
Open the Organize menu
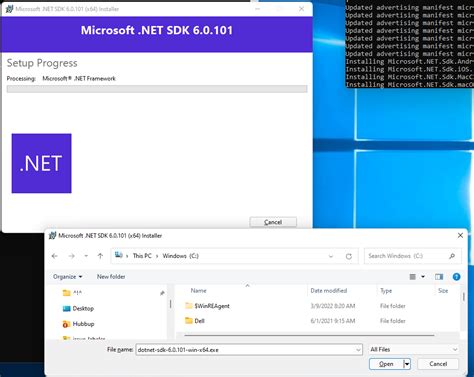tap(68, 277)
